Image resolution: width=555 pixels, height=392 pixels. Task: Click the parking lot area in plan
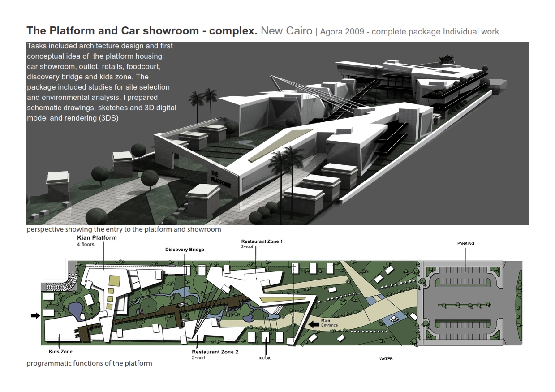466,305
